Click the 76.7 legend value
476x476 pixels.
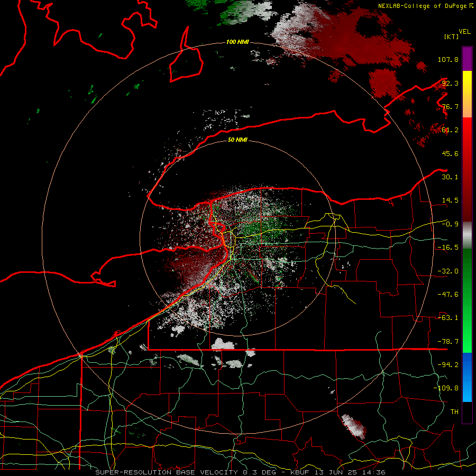click(x=450, y=106)
